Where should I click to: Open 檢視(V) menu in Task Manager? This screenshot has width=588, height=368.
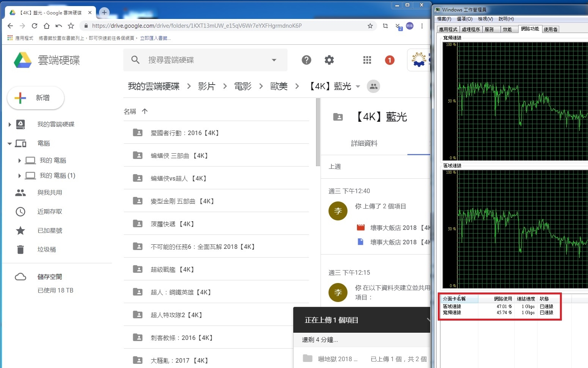point(486,19)
